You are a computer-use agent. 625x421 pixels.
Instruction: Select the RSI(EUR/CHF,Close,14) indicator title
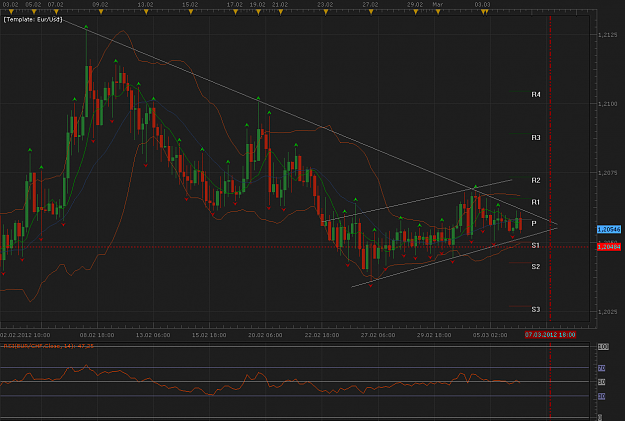coord(49,346)
